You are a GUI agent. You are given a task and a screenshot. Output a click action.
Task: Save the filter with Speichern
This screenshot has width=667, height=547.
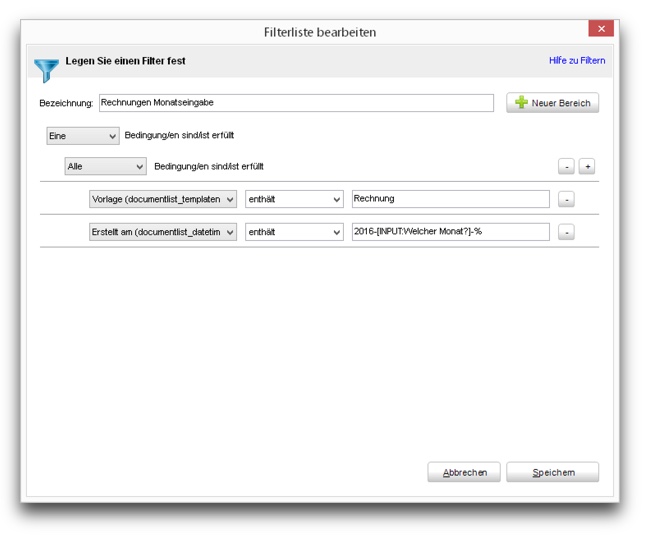coord(553,472)
